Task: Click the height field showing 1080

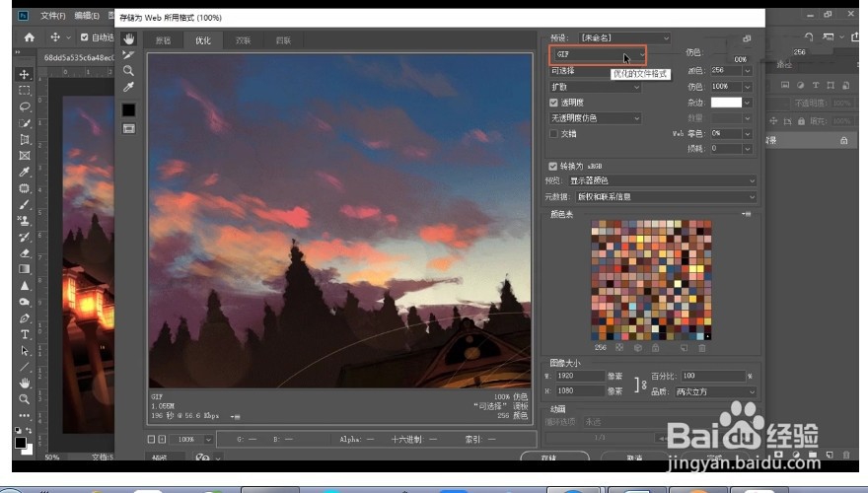Action: click(580, 390)
